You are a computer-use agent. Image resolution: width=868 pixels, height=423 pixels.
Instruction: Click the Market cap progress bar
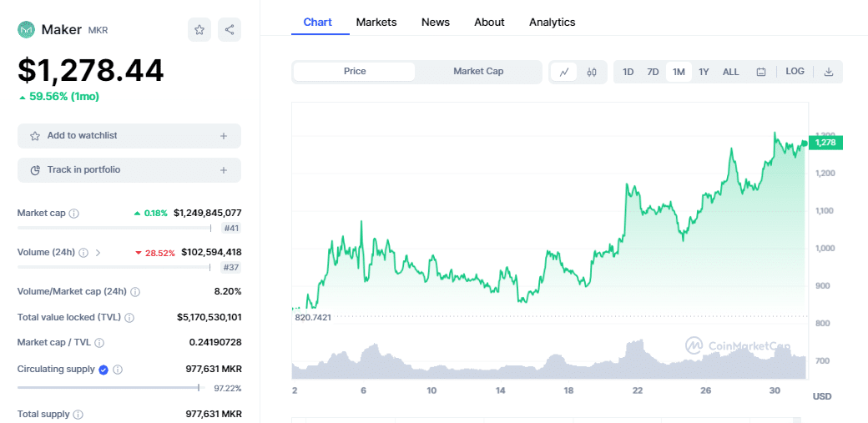click(114, 228)
